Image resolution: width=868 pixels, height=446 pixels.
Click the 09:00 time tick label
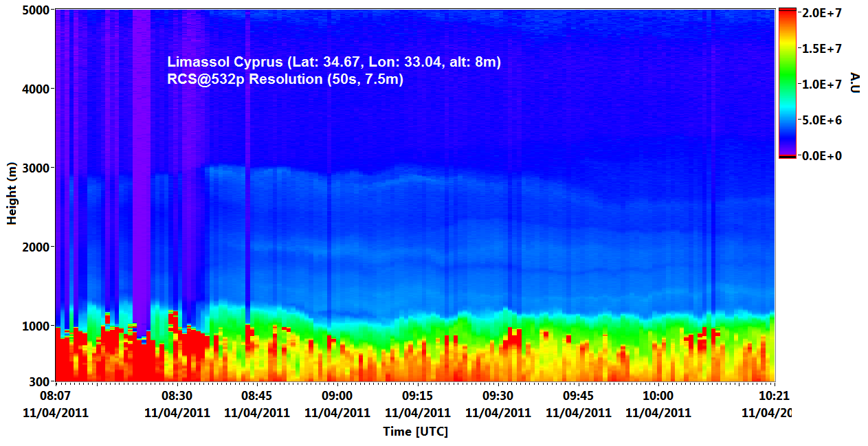point(337,396)
